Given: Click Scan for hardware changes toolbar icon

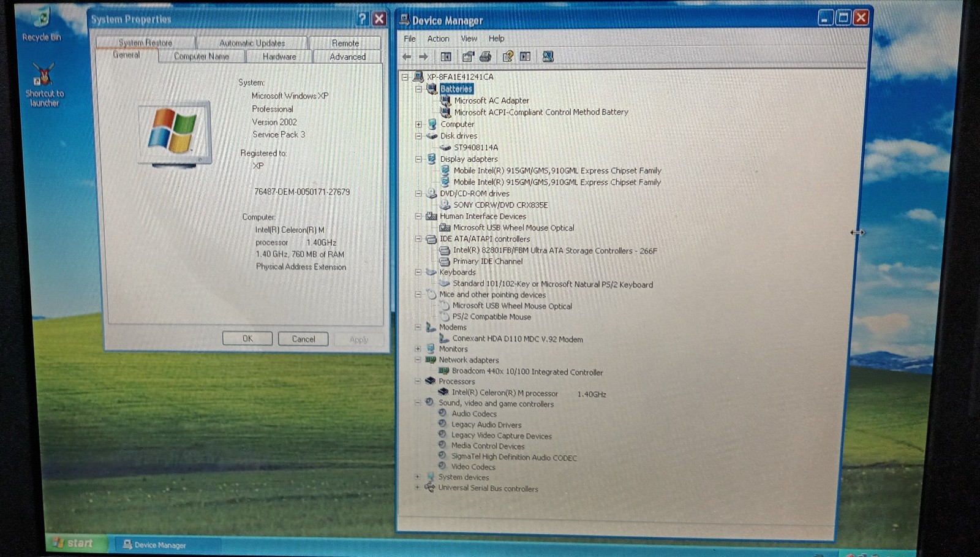Looking at the screenshot, I should pos(548,56).
